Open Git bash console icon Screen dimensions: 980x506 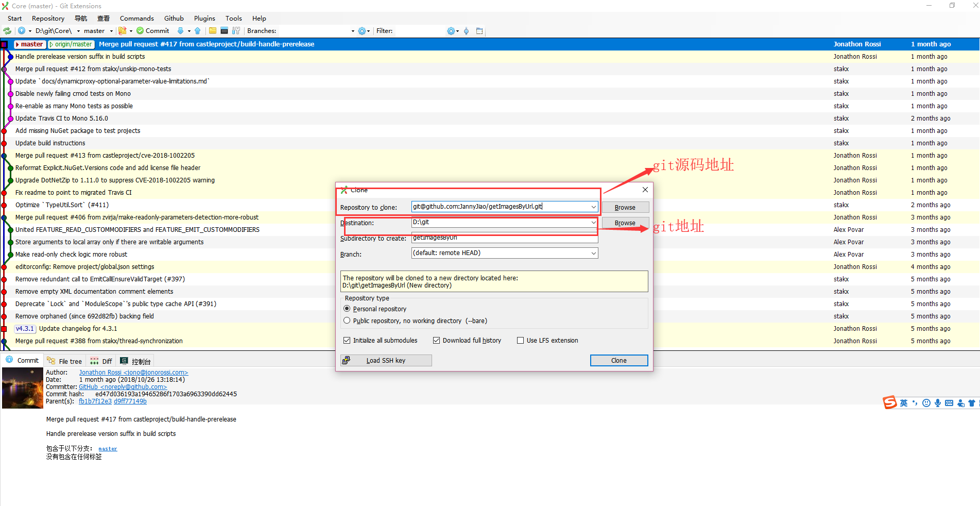click(225, 31)
